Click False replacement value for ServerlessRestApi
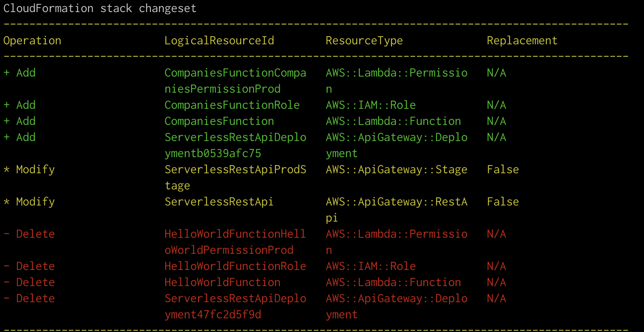The width and height of the screenshot is (644, 332). tap(503, 202)
